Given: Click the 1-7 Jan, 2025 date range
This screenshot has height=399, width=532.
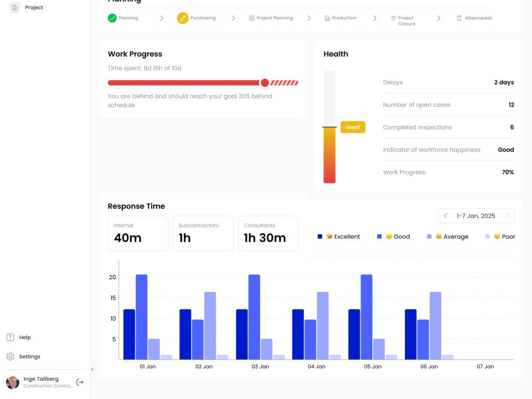Looking at the screenshot, I should (x=476, y=216).
